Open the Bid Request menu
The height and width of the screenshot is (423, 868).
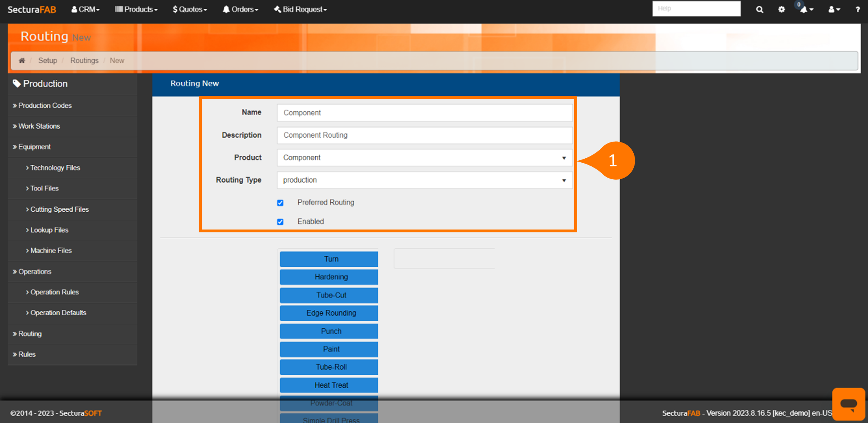(300, 9)
